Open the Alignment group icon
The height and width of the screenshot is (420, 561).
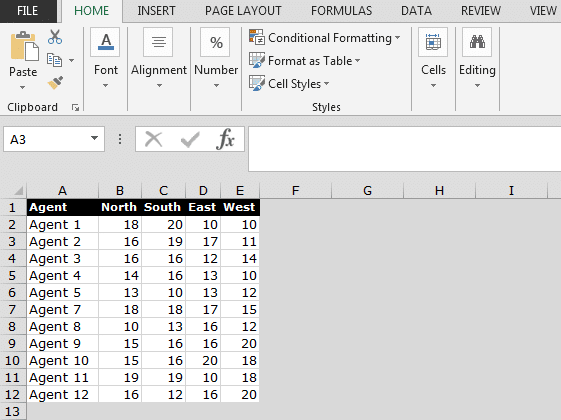(158, 42)
